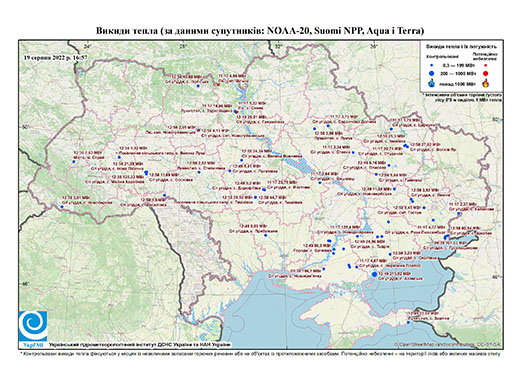
Task: Click the small blue dot in legend
Action: [432, 65]
